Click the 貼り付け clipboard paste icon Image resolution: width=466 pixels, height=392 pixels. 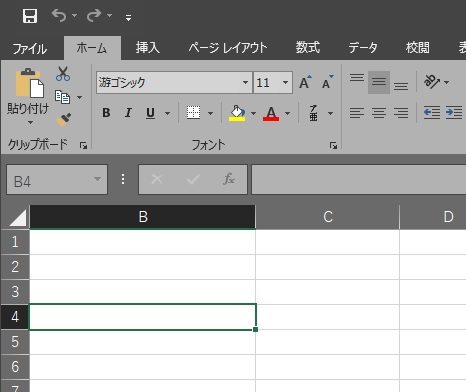click(30, 83)
